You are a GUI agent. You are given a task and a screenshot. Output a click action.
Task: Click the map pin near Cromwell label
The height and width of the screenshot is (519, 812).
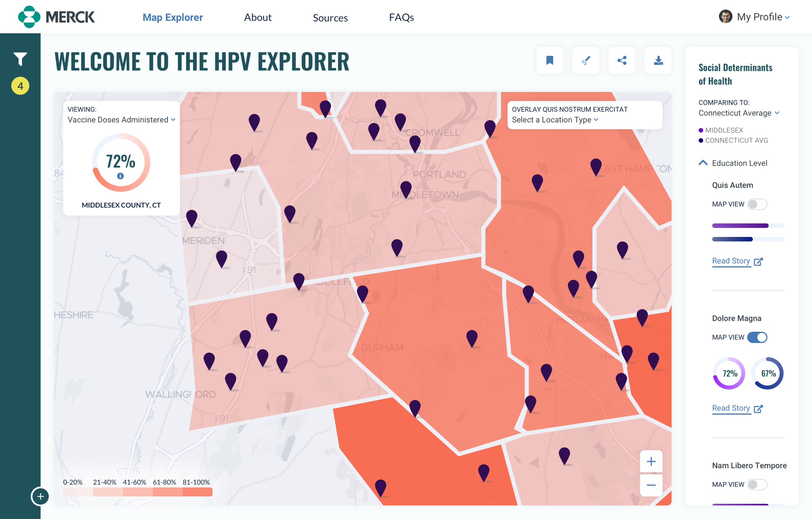pos(415,144)
